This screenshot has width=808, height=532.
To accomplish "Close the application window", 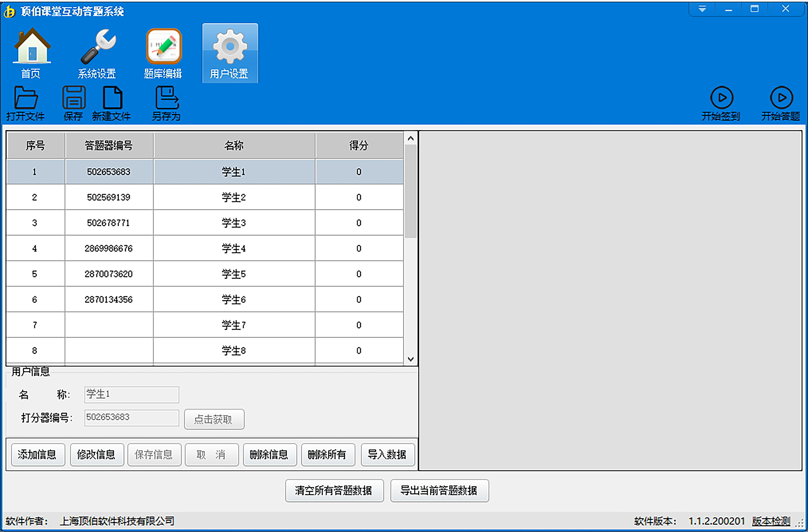I will pos(786,9).
